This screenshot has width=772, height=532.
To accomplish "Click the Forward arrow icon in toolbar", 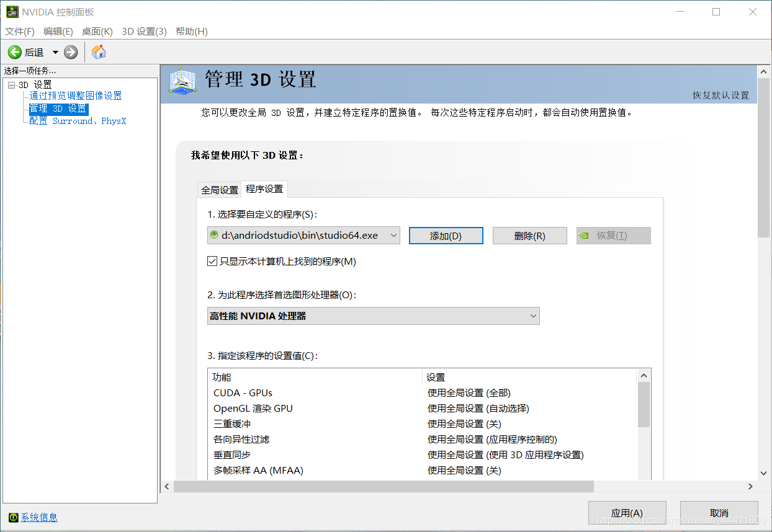I will pyautogui.click(x=71, y=52).
